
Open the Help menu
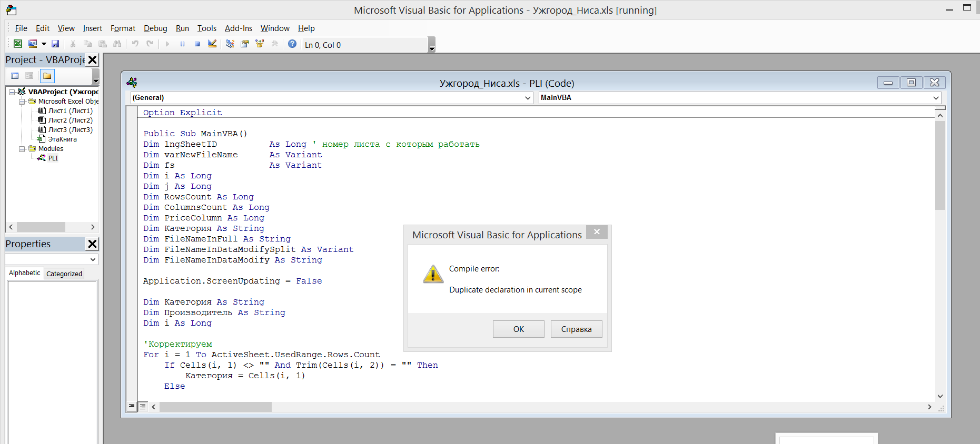pyautogui.click(x=306, y=28)
